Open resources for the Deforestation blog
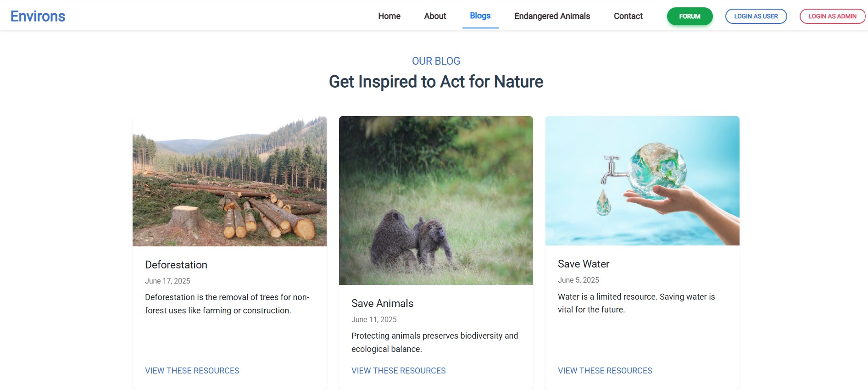Image resolution: width=868 pixels, height=390 pixels. pos(192,370)
